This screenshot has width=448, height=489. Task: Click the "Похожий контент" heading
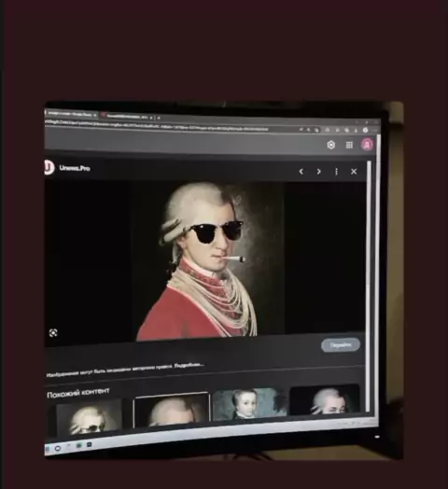tap(78, 393)
